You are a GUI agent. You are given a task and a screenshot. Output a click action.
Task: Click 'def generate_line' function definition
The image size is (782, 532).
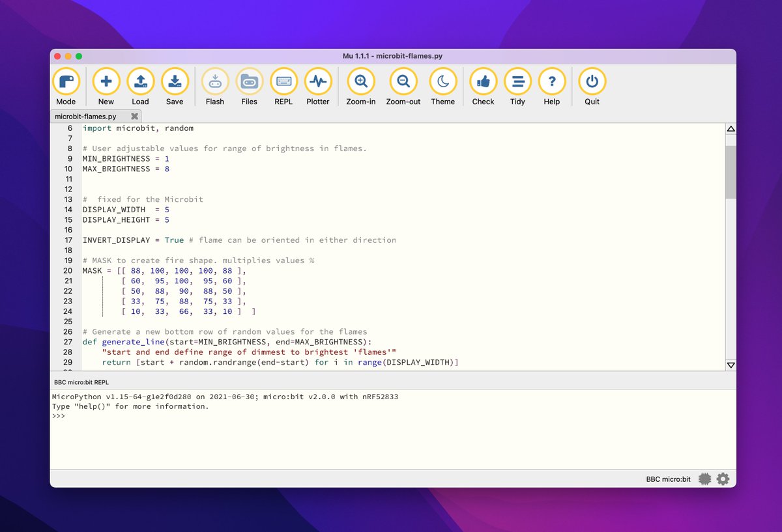click(227, 342)
